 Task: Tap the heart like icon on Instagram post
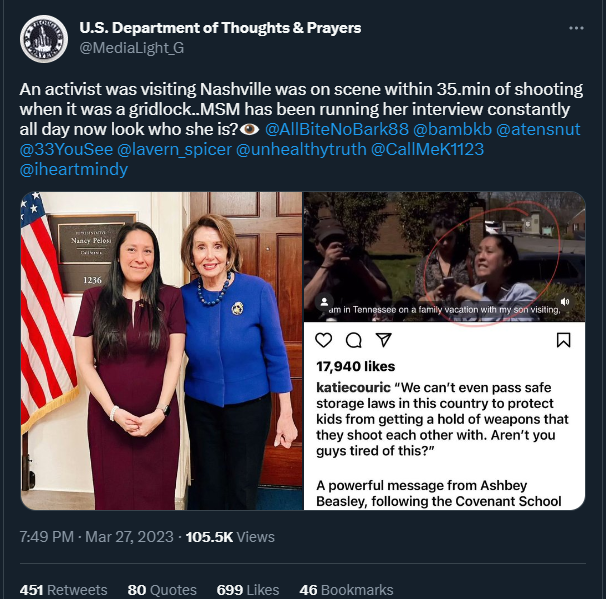tap(323, 340)
